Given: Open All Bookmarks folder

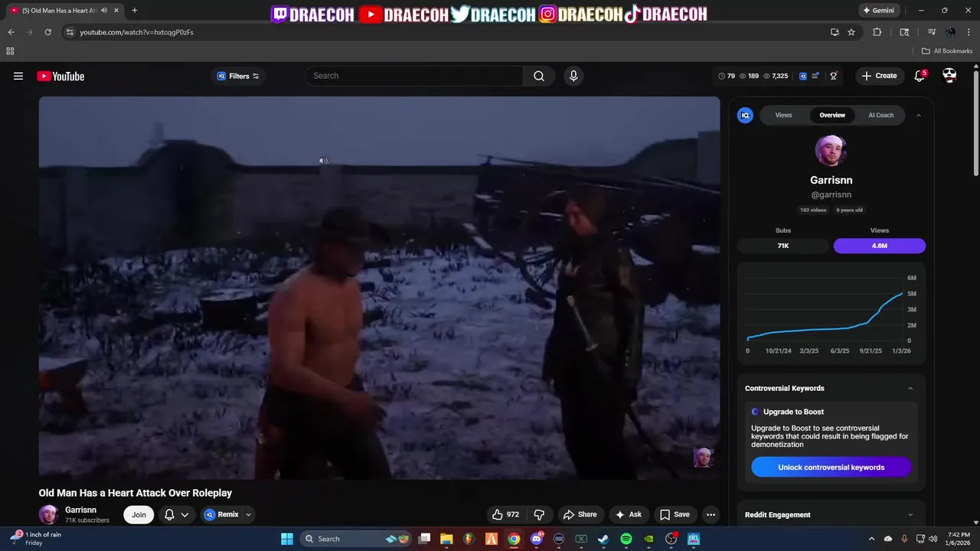Looking at the screenshot, I should click(x=947, y=51).
